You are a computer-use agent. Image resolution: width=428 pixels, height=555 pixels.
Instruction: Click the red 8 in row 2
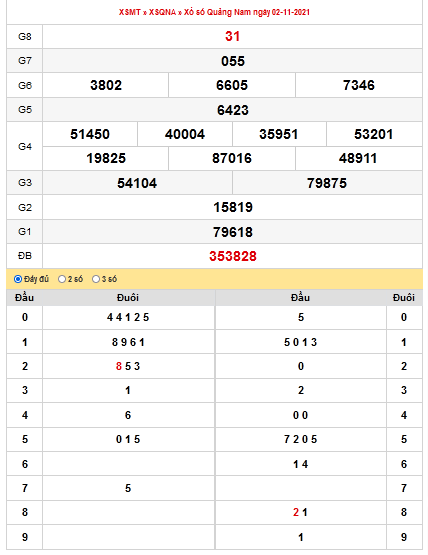pyautogui.click(x=119, y=366)
